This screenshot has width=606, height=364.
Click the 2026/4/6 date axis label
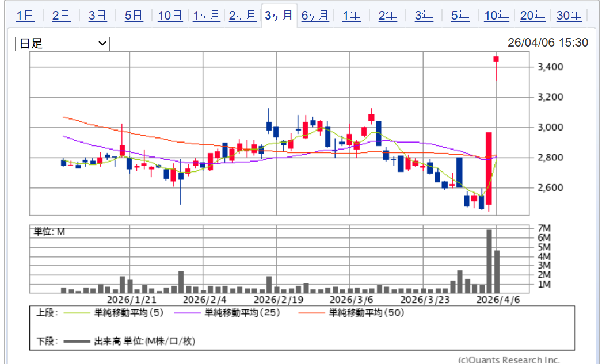[498, 300]
